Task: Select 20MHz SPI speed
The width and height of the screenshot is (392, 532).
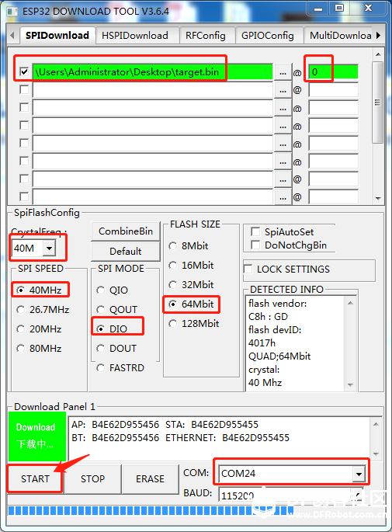Action: 40,329
